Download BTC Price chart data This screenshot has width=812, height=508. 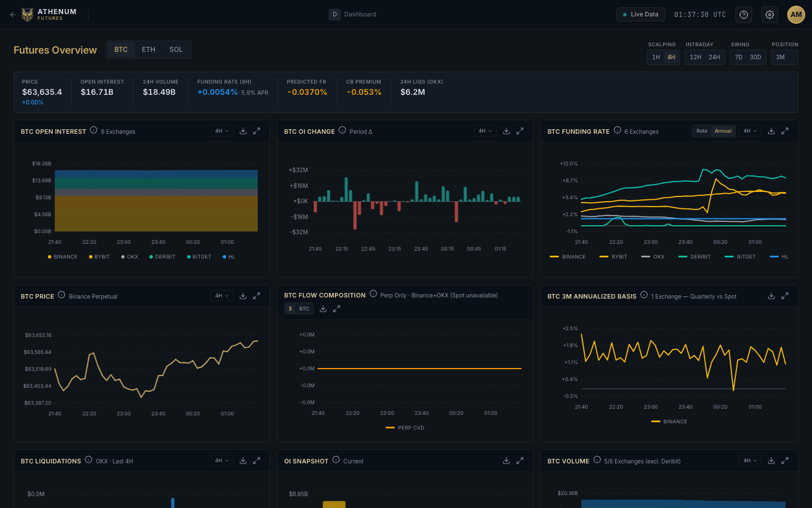243,296
